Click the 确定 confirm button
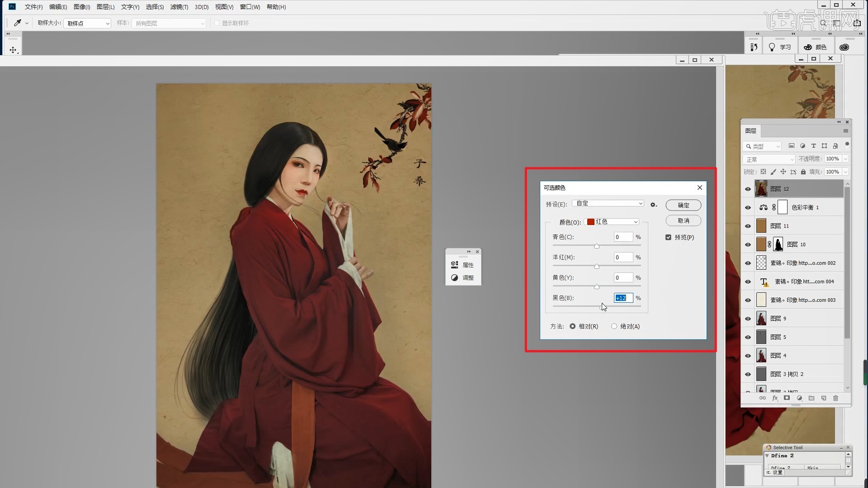Image resolution: width=868 pixels, height=488 pixels. (683, 205)
